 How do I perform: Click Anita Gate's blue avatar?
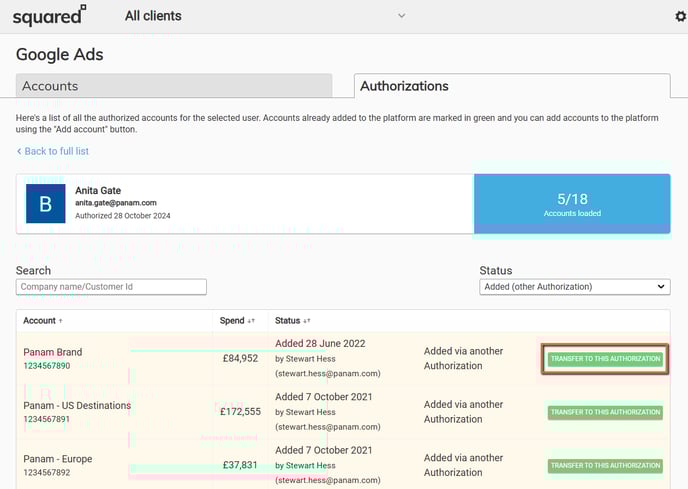tap(45, 203)
